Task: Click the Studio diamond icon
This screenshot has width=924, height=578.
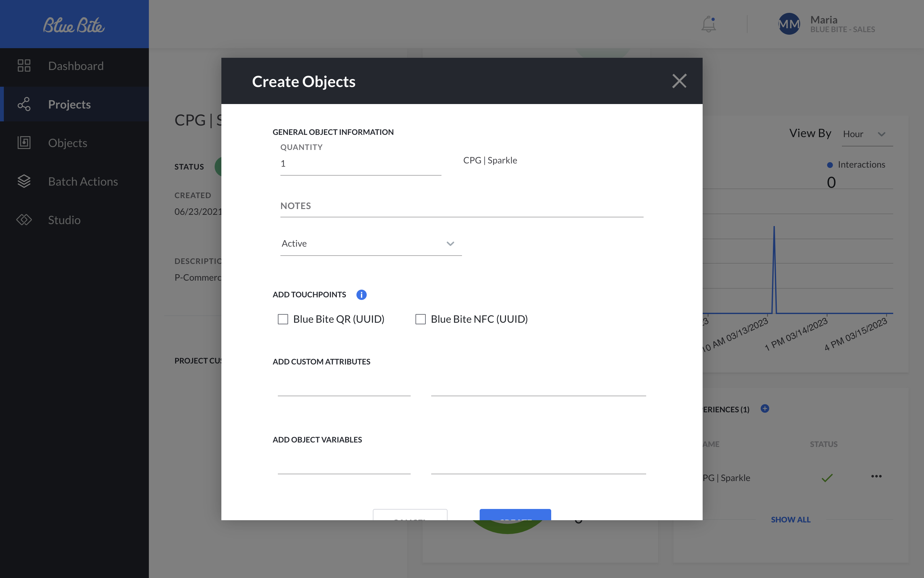Action: tap(24, 220)
